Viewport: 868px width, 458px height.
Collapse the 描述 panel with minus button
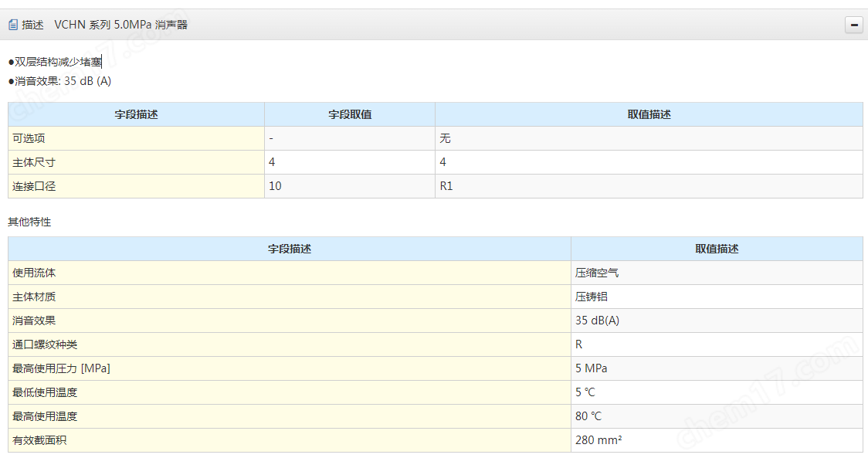pyautogui.click(x=853, y=25)
